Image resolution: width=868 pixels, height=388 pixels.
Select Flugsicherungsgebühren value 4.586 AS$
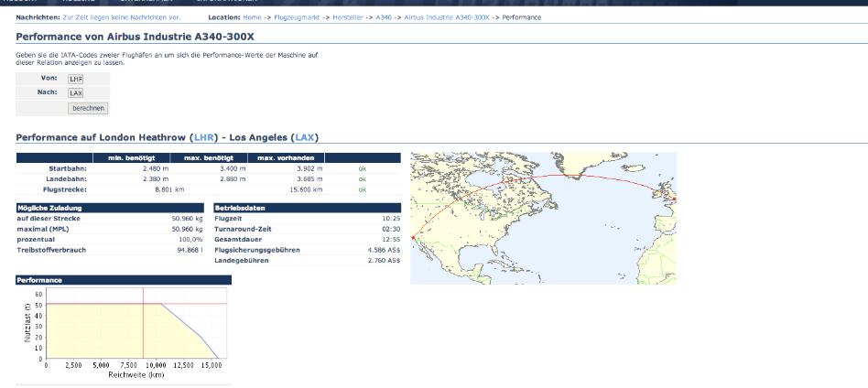384,250
